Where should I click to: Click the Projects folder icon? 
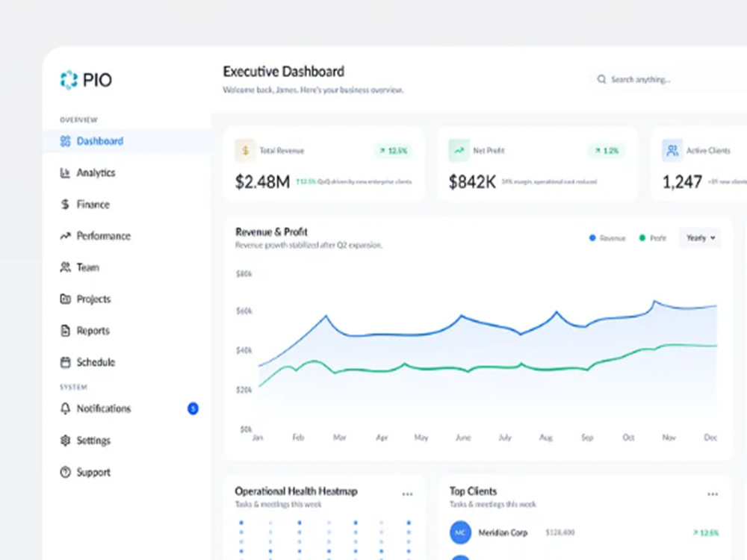point(65,299)
